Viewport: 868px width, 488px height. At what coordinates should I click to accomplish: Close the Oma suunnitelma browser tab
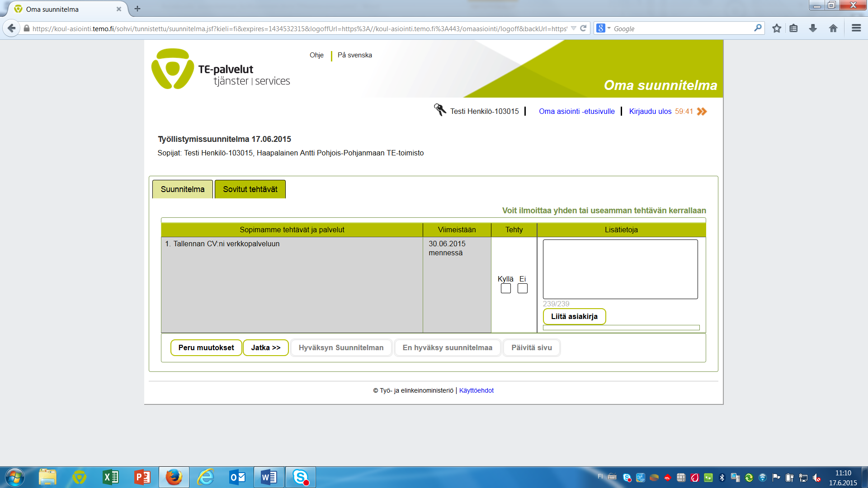[119, 9]
